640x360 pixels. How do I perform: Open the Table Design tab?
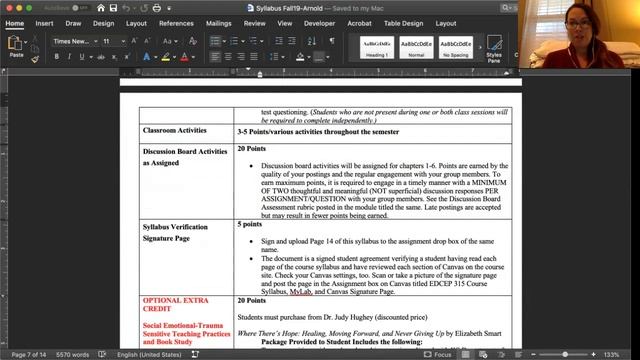tap(403, 23)
